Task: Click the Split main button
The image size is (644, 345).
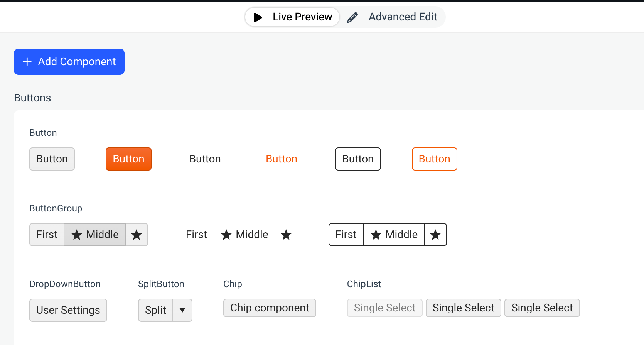Action: [x=156, y=310]
